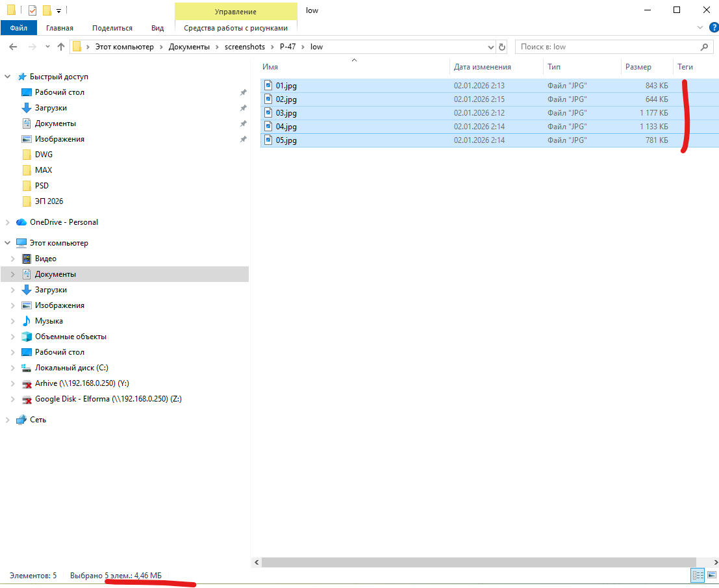
Task: Click screenshots in the breadcrumb path
Action: (x=244, y=47)
